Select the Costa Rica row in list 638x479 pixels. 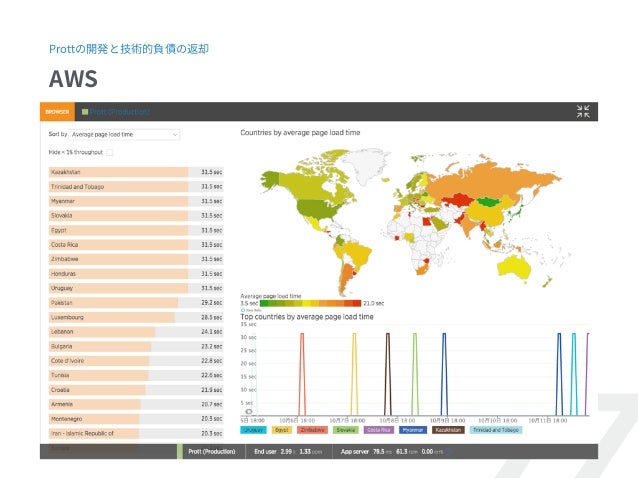pos(136,245)
